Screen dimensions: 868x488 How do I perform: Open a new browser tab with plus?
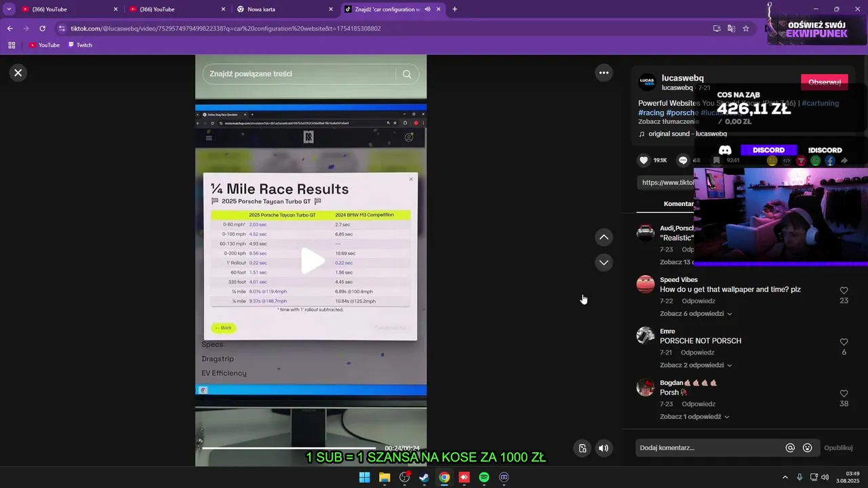(454, 9)
